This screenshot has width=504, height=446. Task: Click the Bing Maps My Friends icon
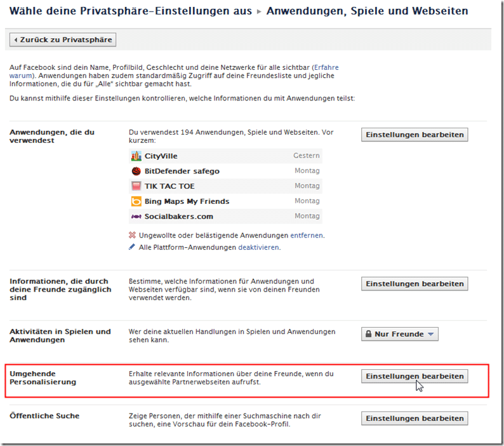136,201
